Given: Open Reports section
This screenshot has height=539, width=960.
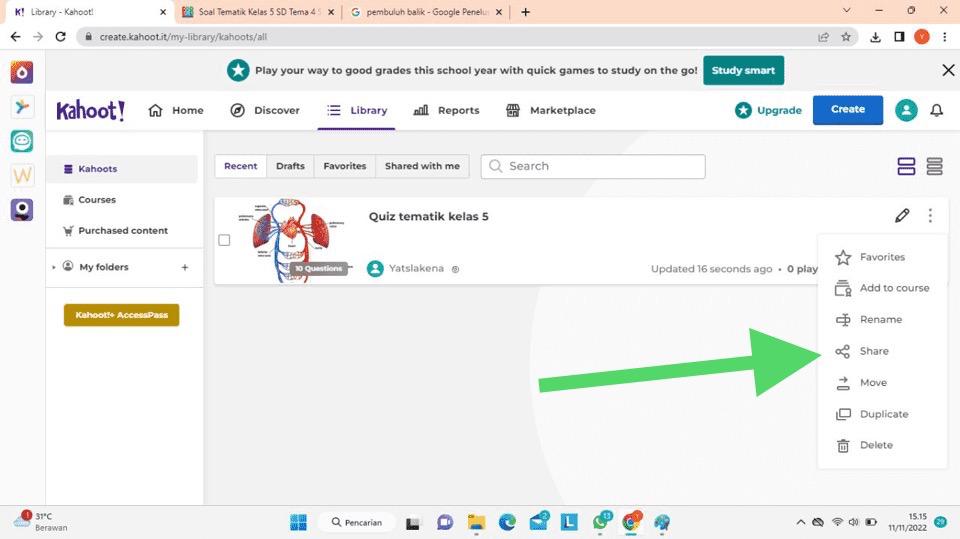Looking at the screenshot, I should [x=446, y=110].
